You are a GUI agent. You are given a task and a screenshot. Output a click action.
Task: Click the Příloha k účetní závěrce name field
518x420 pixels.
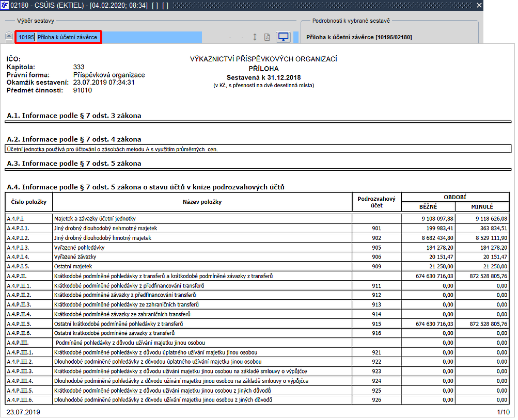67,37
